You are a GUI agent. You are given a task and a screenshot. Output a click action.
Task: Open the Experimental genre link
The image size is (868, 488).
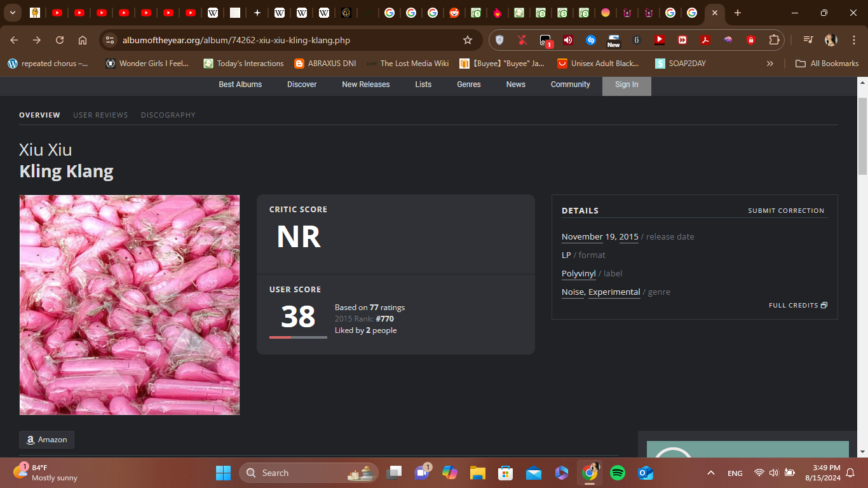614,292
